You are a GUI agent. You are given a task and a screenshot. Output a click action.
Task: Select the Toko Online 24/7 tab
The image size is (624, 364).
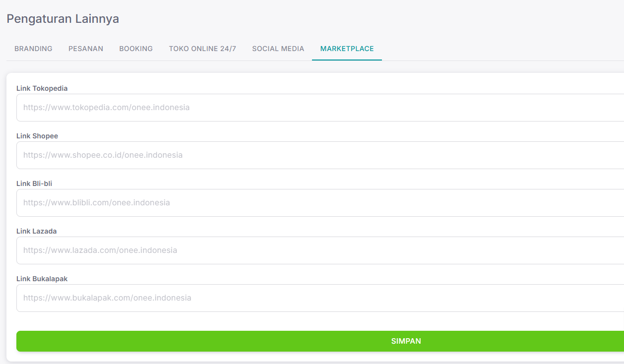(202, 49)
